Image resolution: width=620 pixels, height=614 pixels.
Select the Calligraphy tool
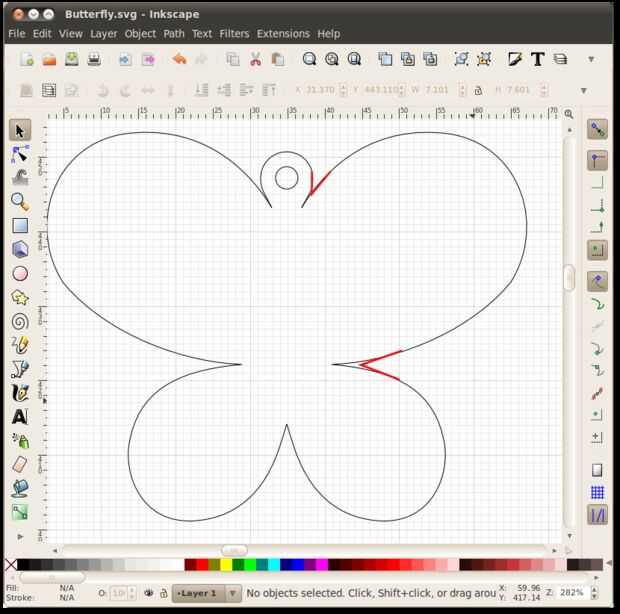point(20,393)
